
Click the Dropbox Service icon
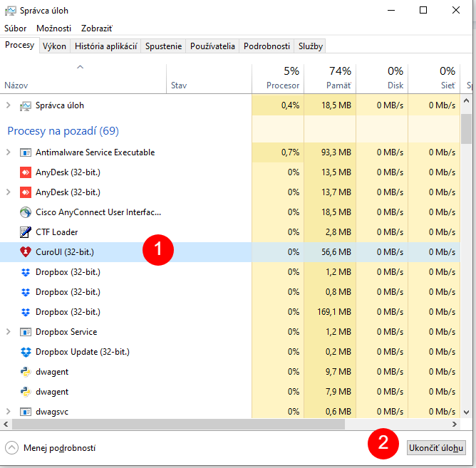[26, 332]
